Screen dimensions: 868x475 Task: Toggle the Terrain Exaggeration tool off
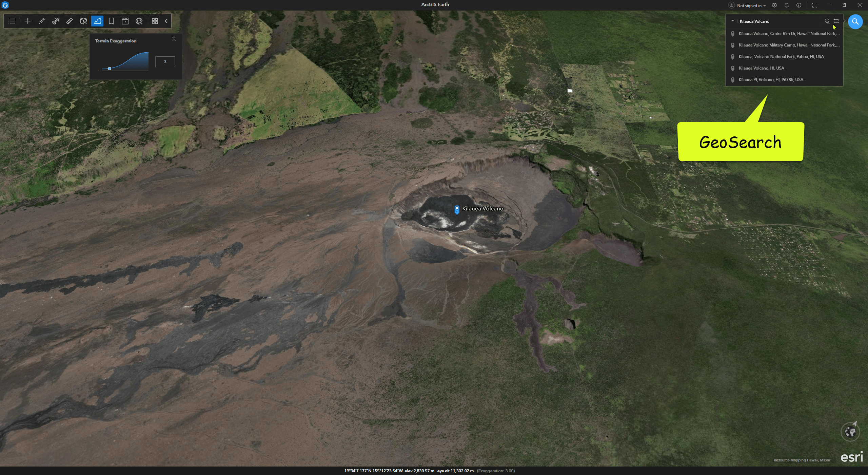pyautogui.click(x=97, y=21)
